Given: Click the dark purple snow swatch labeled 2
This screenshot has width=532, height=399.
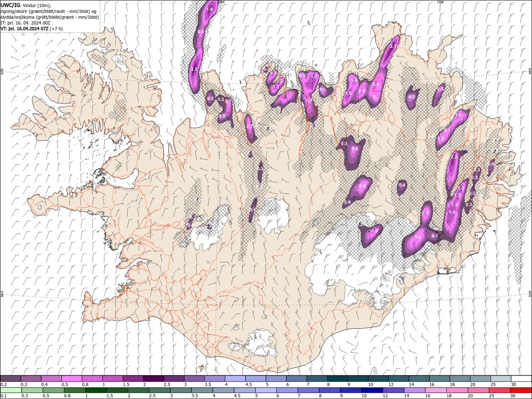Looking at the screenshot, I should pos(153,379).
